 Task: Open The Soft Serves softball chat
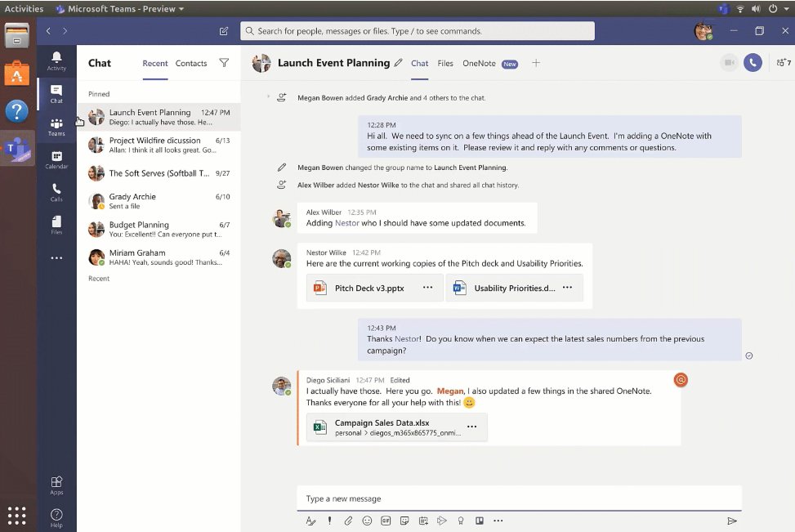[159, 173]
